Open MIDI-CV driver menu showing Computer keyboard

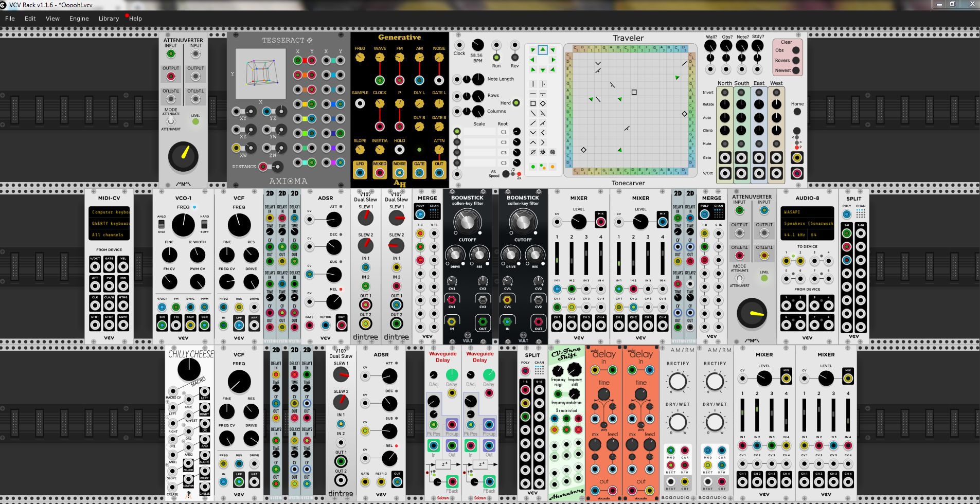point(109,212)
